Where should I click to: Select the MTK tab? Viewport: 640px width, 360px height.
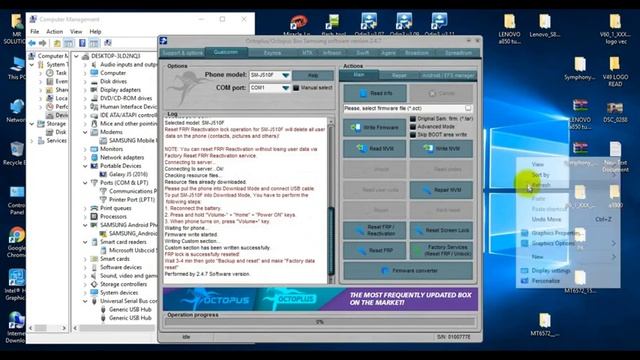(307, 53)
